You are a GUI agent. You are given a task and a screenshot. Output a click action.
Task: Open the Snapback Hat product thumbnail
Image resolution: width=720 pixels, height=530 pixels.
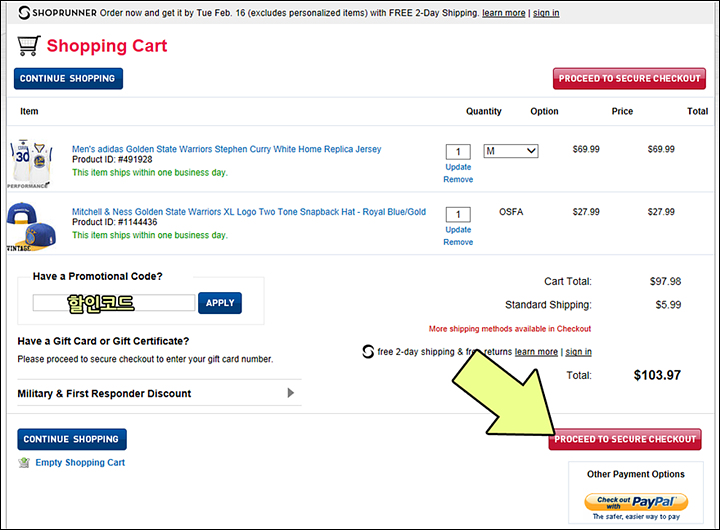tap(31, 226)
